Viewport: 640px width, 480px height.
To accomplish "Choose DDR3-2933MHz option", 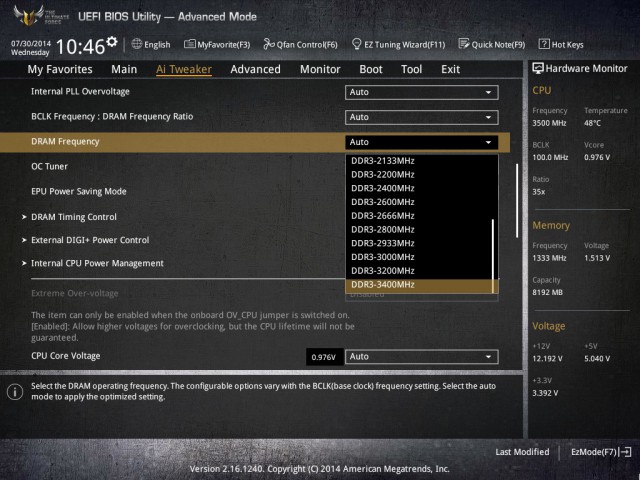I will [420, 243].
